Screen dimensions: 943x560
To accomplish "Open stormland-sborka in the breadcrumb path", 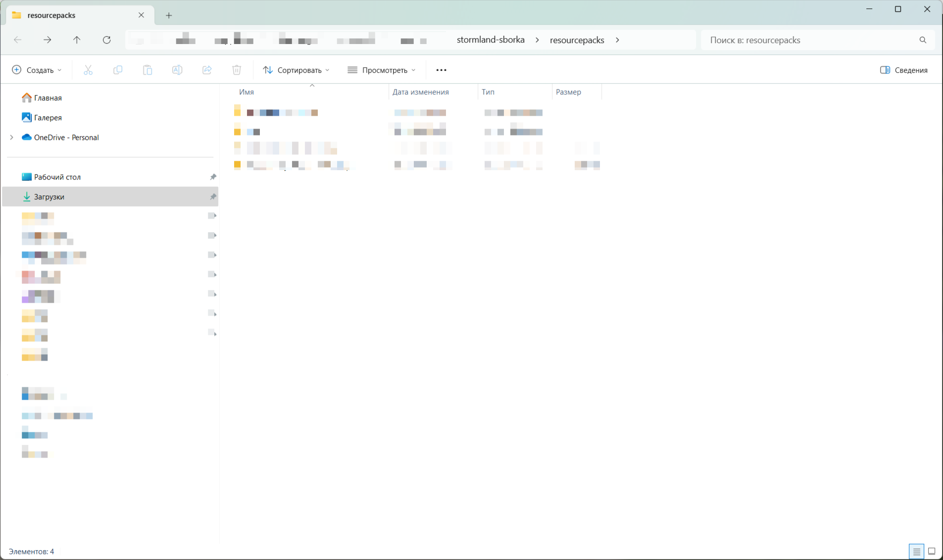I will (490, 40).
